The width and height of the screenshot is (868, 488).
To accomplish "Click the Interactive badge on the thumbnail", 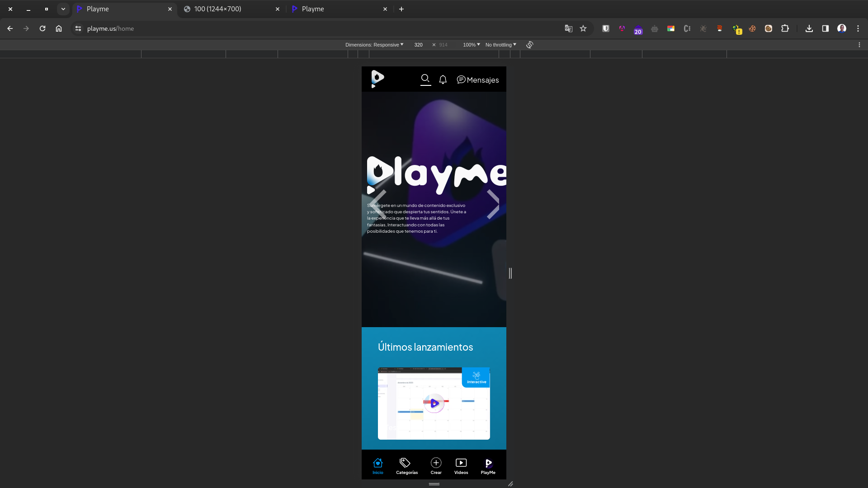I will [476, 378].
